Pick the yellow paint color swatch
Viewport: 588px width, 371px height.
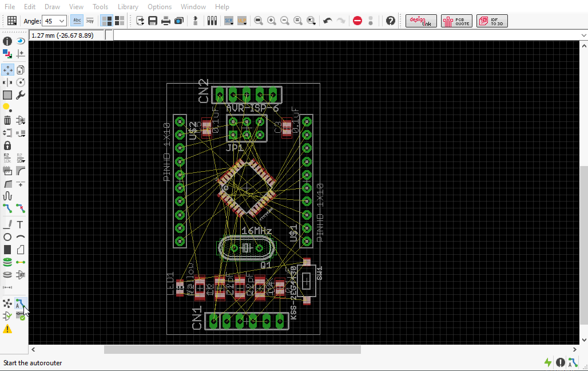[x=7, y=107]
